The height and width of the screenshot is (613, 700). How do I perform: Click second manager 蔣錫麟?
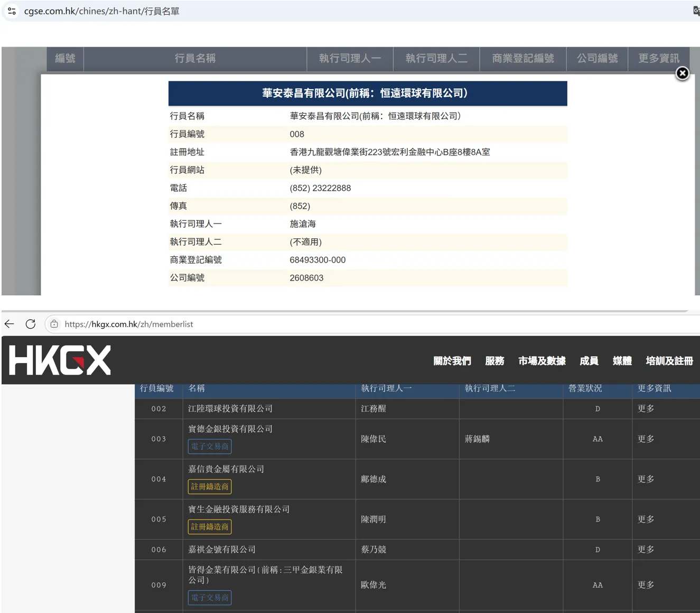click(x=477, y=439)
